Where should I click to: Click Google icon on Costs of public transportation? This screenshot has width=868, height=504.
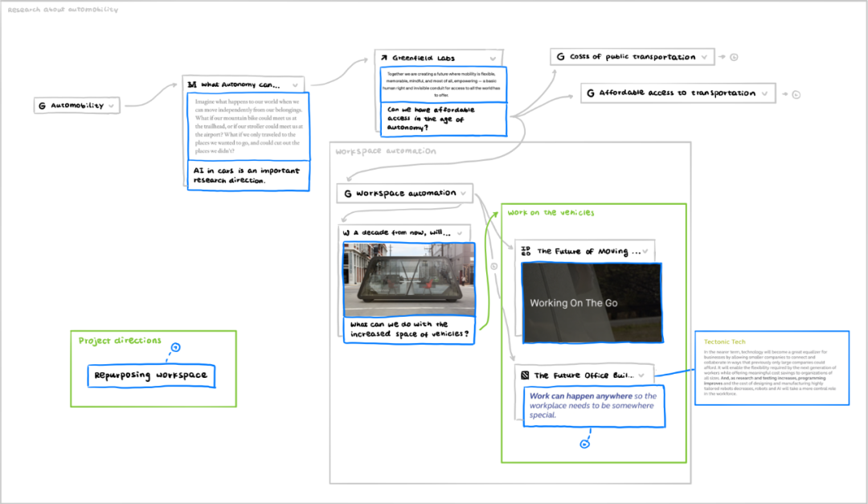[560, 56]
